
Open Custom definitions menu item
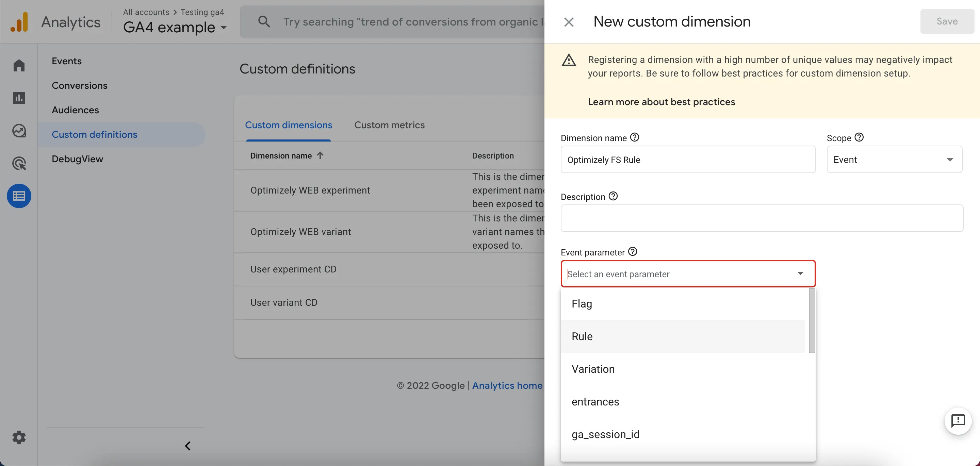122,135
